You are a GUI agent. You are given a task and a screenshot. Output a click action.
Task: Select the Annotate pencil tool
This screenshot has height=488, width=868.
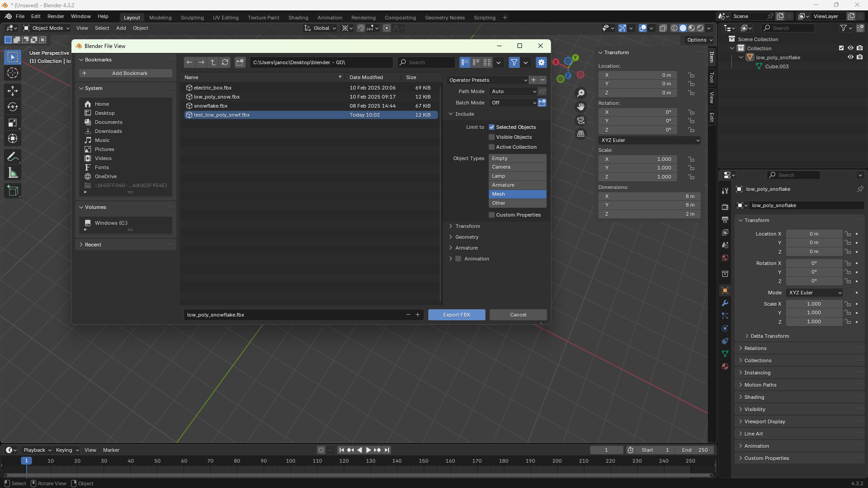(x=13, y=157)
